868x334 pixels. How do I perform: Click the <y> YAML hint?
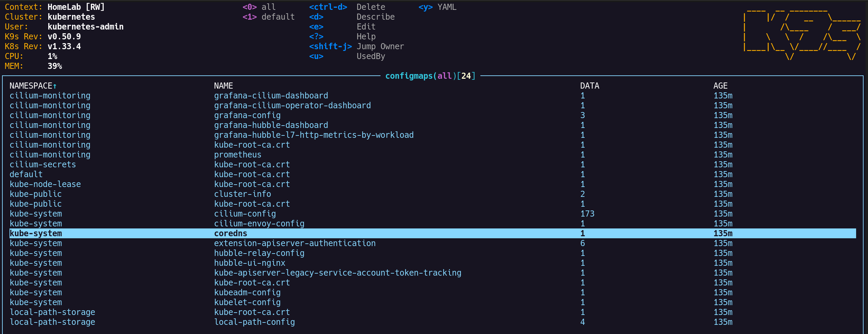pos(438,7)
